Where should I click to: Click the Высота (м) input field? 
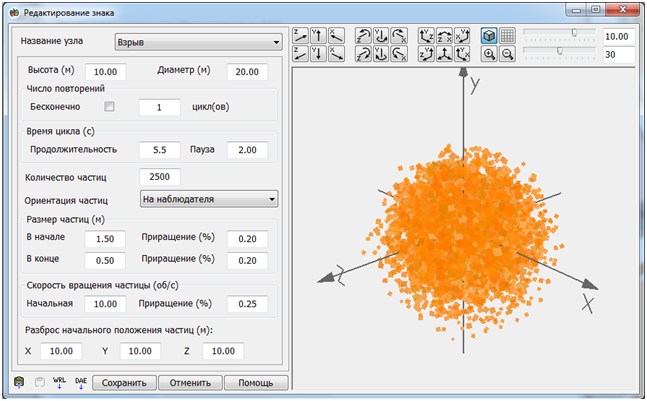click(x=106, y=72)
